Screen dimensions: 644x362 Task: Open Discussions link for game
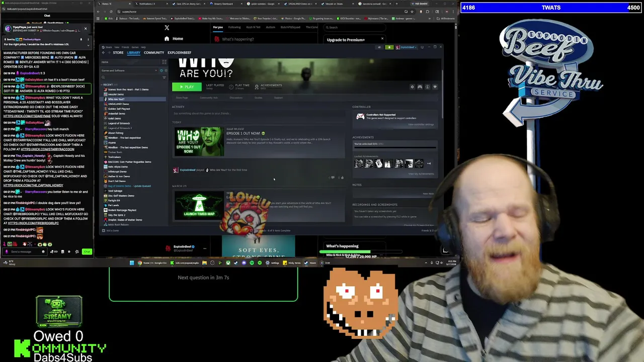[236, 98]
